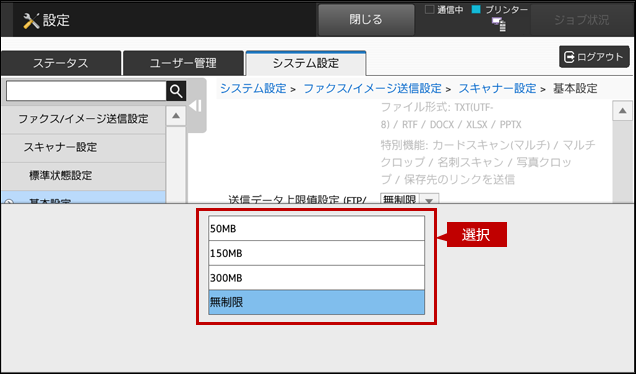The width and height of the screenshot is (636, 374).
Task: Click the printer status icon
Action: point(499,25)
